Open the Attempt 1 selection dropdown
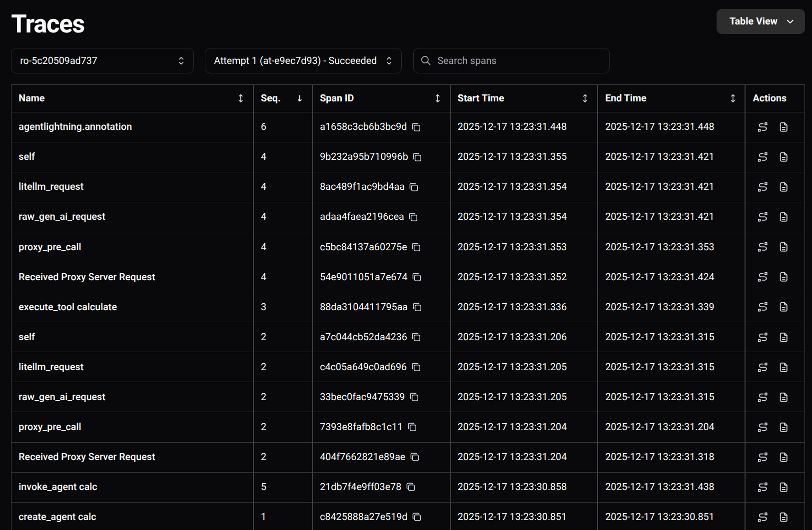 pos(303,60)
